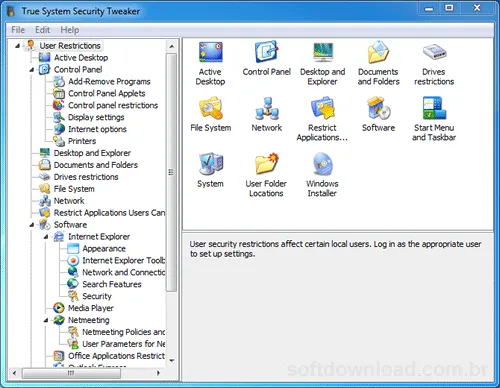Click the tree's scroll up arrow
Image resolution: width=500 pixels, height=388 pixels.
[x=172, y=46]
